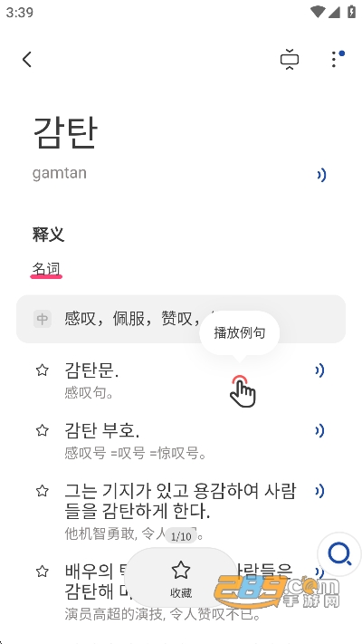
Task: Star the 감탄 부호 example sentence
Action: coord(43,430)
